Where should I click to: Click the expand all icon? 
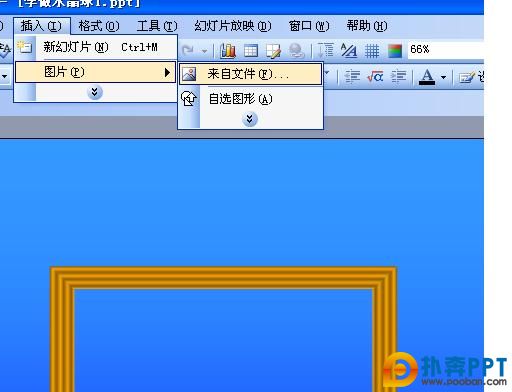coord(326,50)
